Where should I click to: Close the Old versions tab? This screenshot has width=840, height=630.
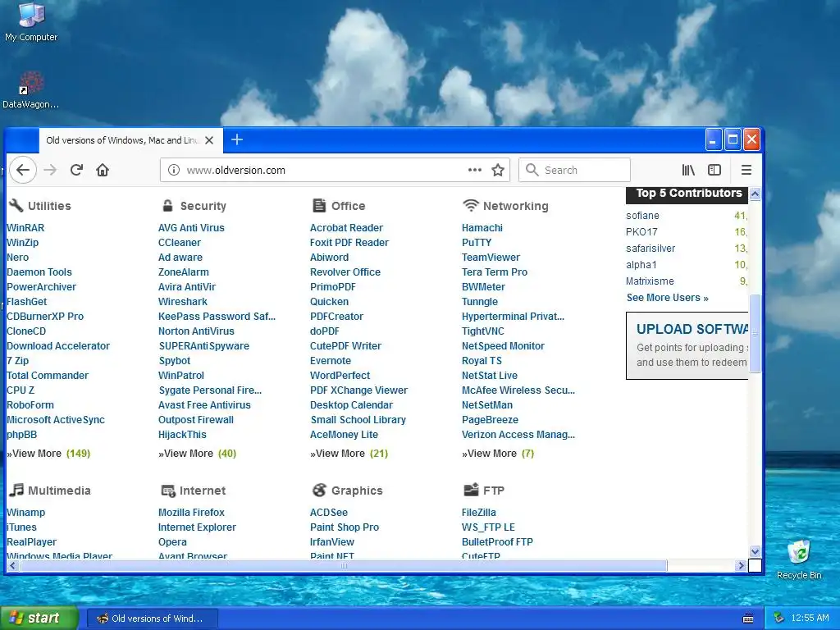tap(209, 140)
